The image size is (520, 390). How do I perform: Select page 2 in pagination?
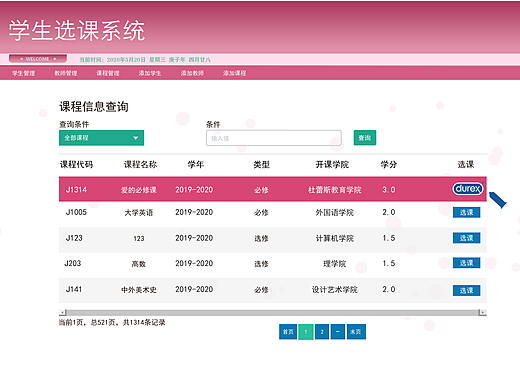322,332
